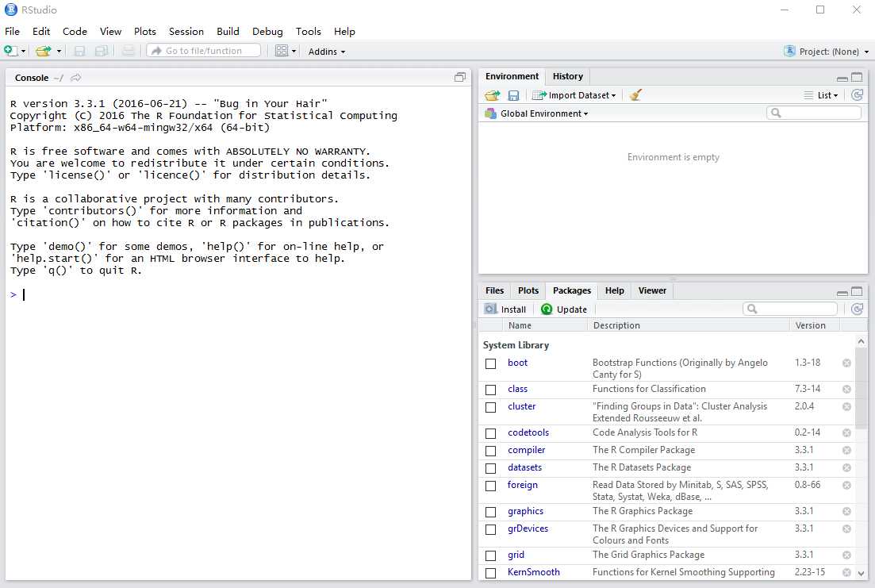Open the Global Environment dropdown
The height and width of the screenshot is (588, 875).
[x=537, y=113]
